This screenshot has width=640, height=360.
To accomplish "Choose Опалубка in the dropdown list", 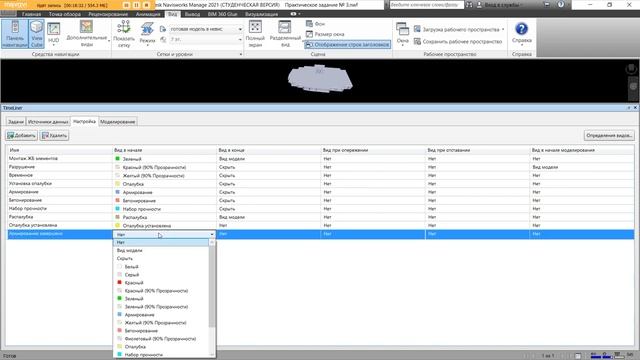I will tap(161, 347).
